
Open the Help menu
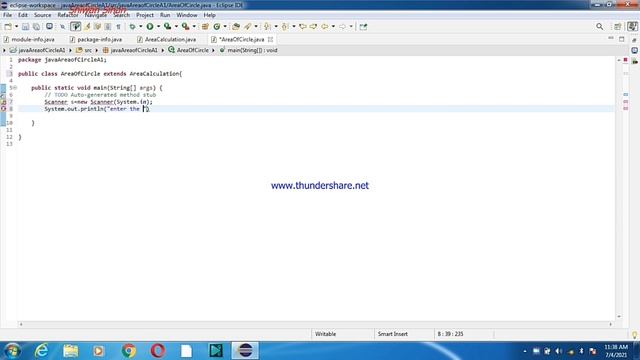point(209,15)
